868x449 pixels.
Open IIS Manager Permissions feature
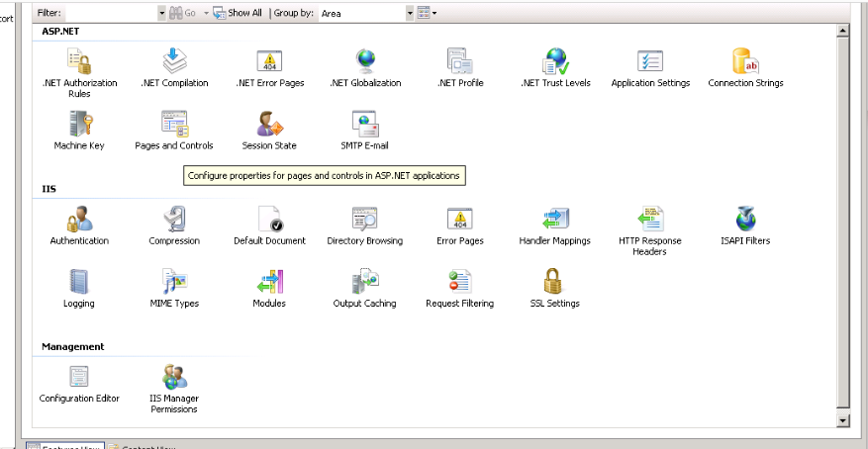tap(174, 389)
